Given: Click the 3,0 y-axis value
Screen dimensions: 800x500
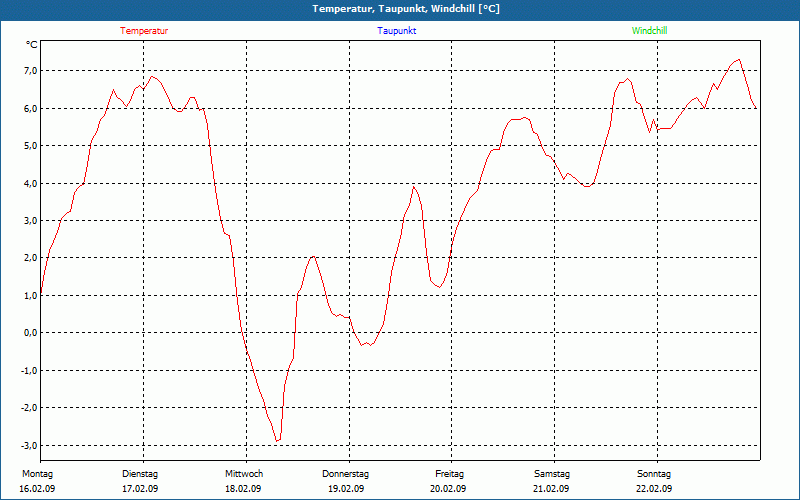Looking at the screenshot, I should pyautogui.click(x=31, y=220).
